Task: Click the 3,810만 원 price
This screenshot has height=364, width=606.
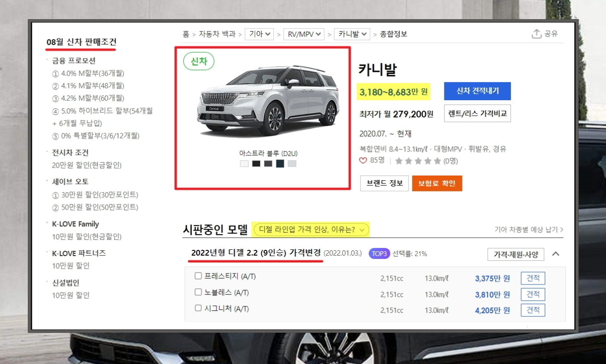Action: tap(492, 294)
